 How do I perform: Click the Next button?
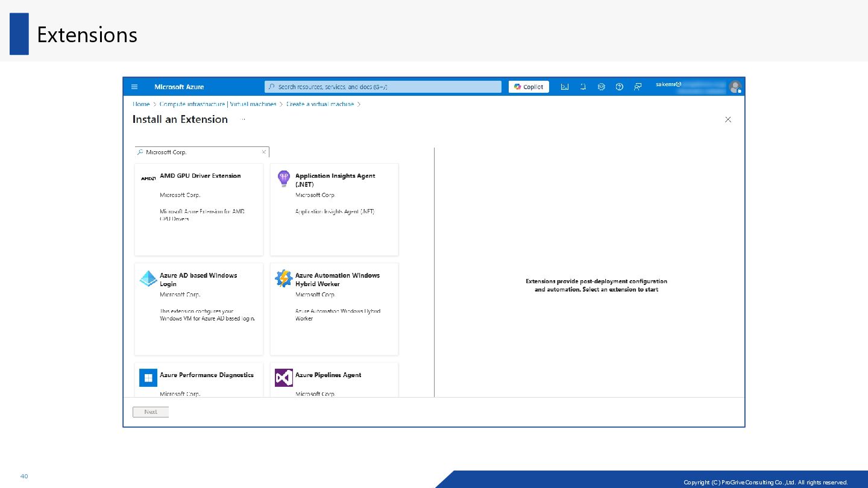click(151, 412)
